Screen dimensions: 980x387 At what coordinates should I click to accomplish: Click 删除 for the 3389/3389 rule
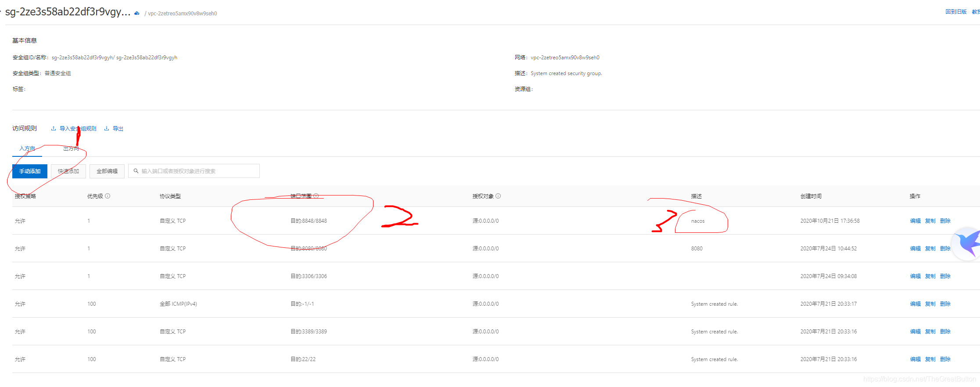tap(945, 332)
